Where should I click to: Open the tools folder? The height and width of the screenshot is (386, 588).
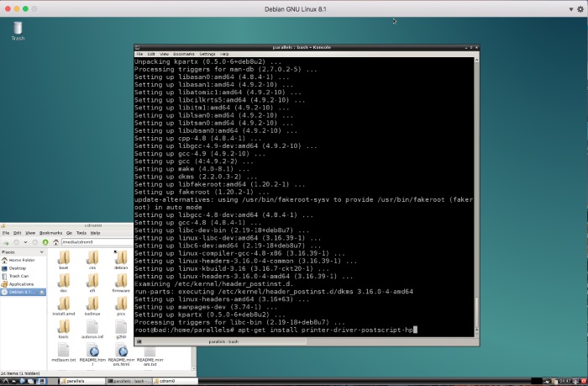64,330
